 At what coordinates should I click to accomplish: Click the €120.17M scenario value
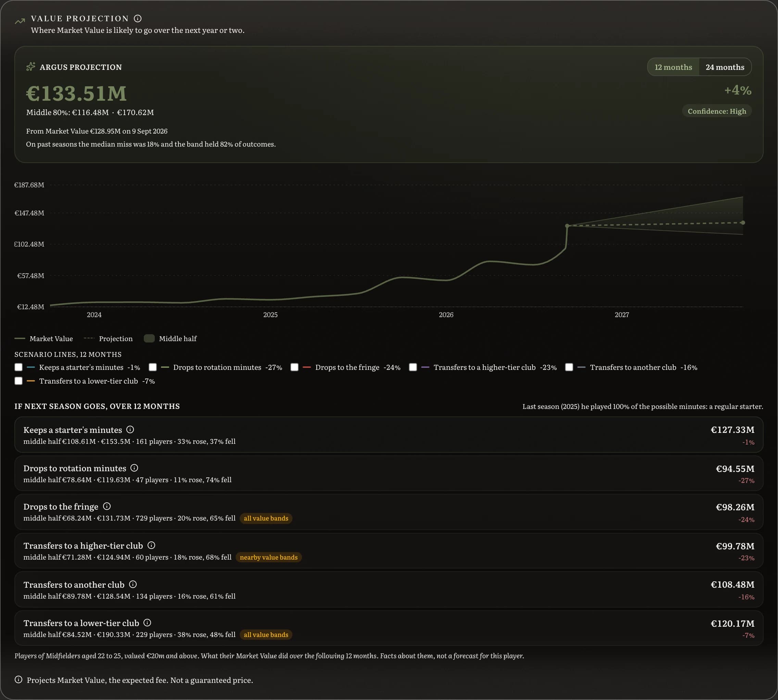[x=732, y=624]
